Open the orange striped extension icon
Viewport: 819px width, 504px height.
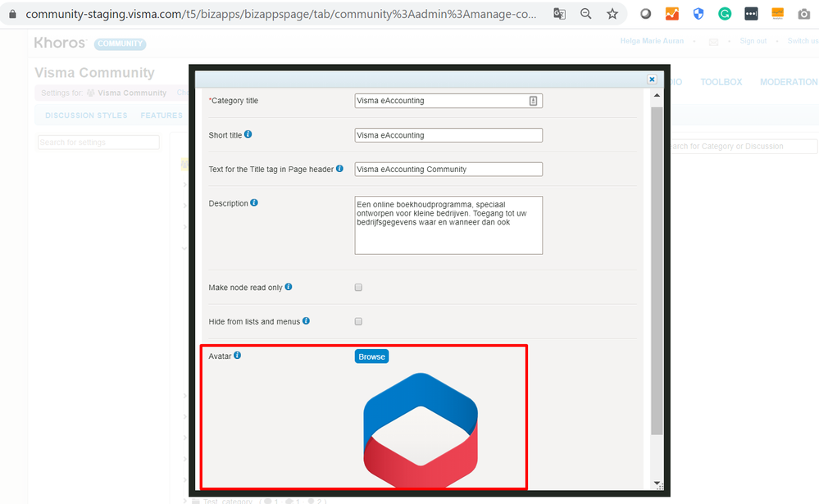[x=778, y=14]
